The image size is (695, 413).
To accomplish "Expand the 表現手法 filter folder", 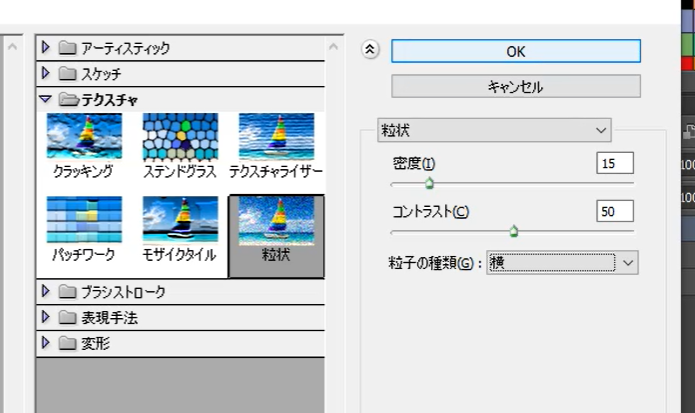I will pyautogui.click(x=45, y=318).
